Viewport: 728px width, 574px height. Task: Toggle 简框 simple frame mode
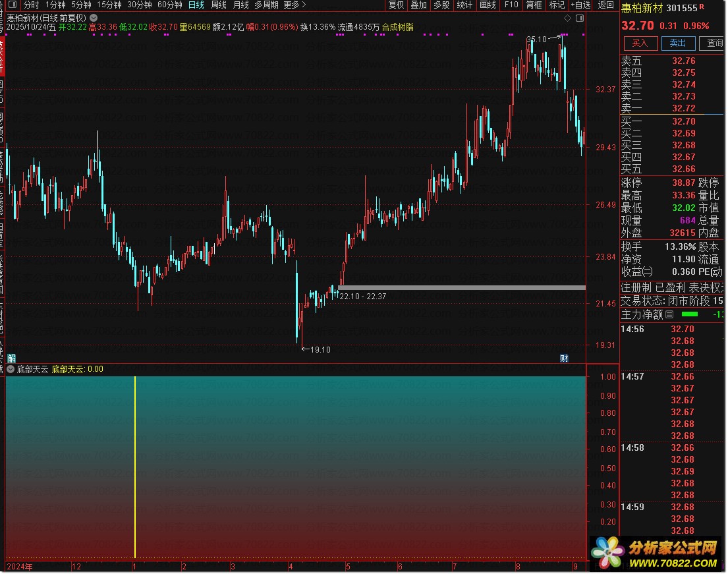click(534, 5)
